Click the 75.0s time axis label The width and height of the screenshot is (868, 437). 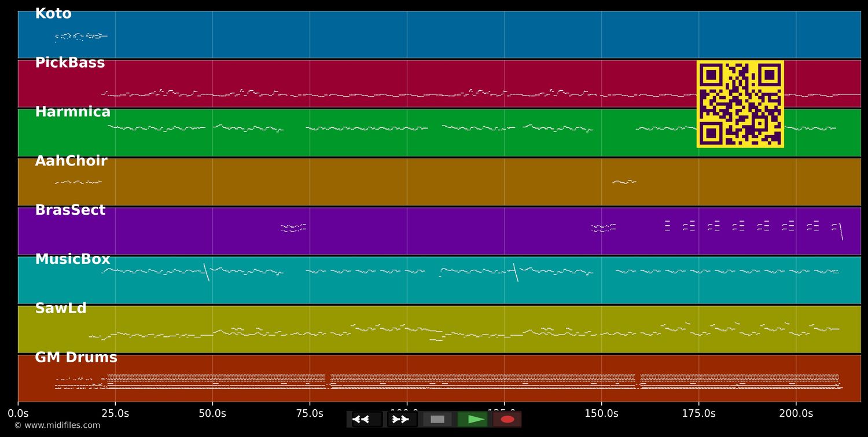[x=310, y=414]
